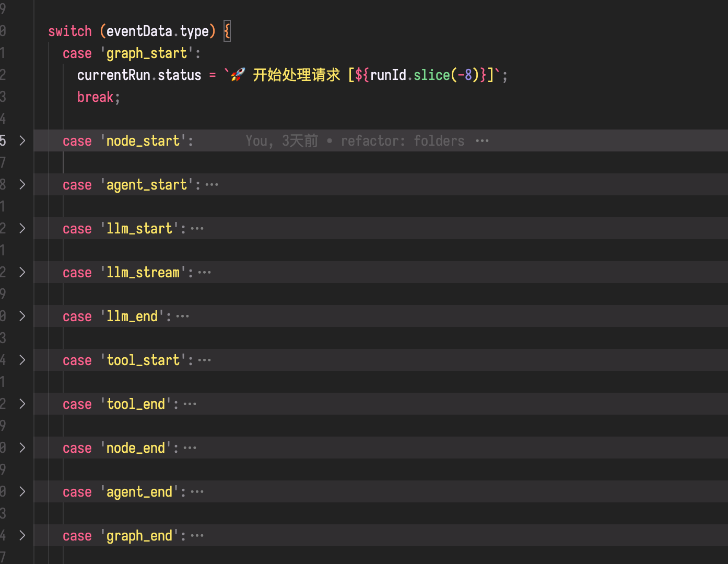Image resolution: width=728 pixels, height=564 pixels.
Task: Unfold the 'llm_start' case with its gutter chevron
Action: point(22,228)
